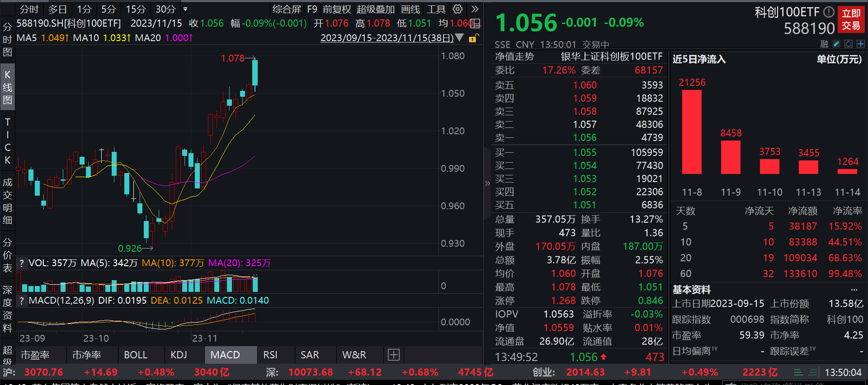Open 工具 menu
868x385 pixels.
pyautogui.click(x=436, y=9)
